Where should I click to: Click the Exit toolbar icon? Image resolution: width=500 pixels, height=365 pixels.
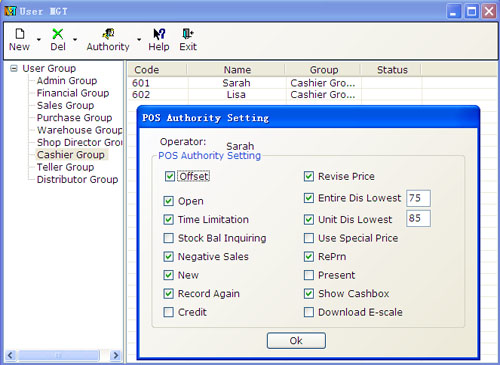(x=188, y=34)
